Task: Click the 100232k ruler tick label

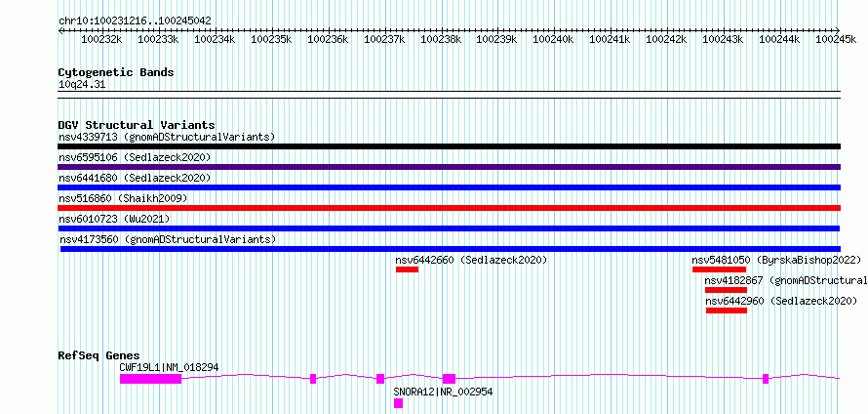Action: (101, 39)
